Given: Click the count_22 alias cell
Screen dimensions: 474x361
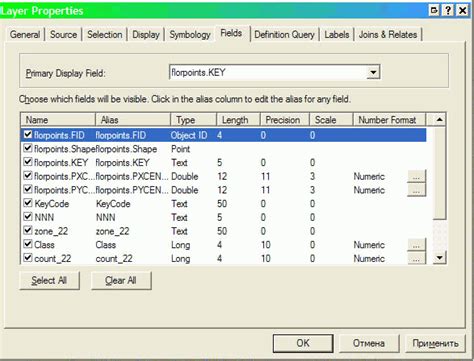Looking at the screenshot, I should [x=114, y=258].
